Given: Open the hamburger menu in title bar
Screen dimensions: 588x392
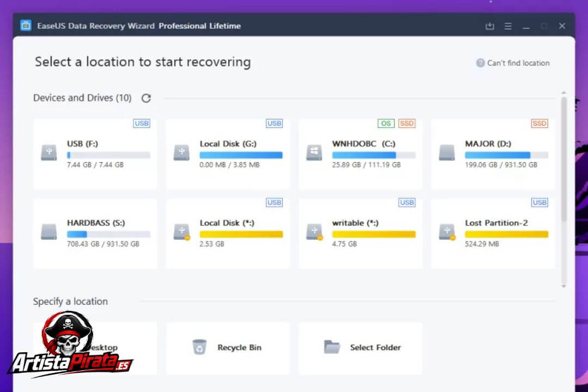Looking at the screenshot, I should point(508,26).
